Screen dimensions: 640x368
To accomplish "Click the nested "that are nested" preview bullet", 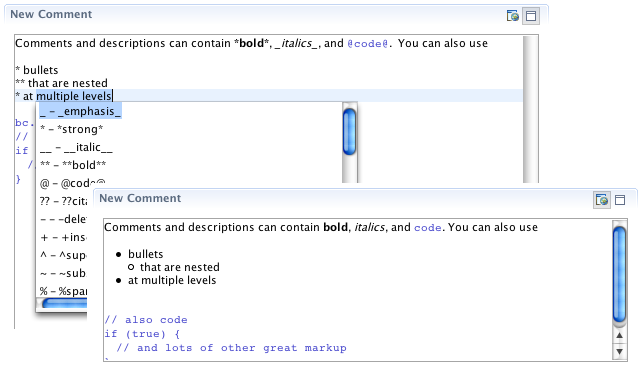I will (180, 267).
